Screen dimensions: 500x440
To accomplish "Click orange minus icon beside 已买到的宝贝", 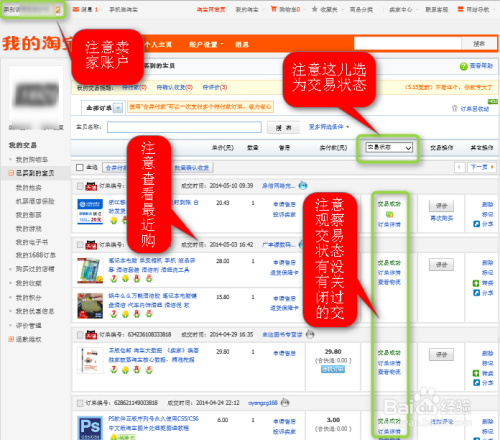I will (11, 173).
